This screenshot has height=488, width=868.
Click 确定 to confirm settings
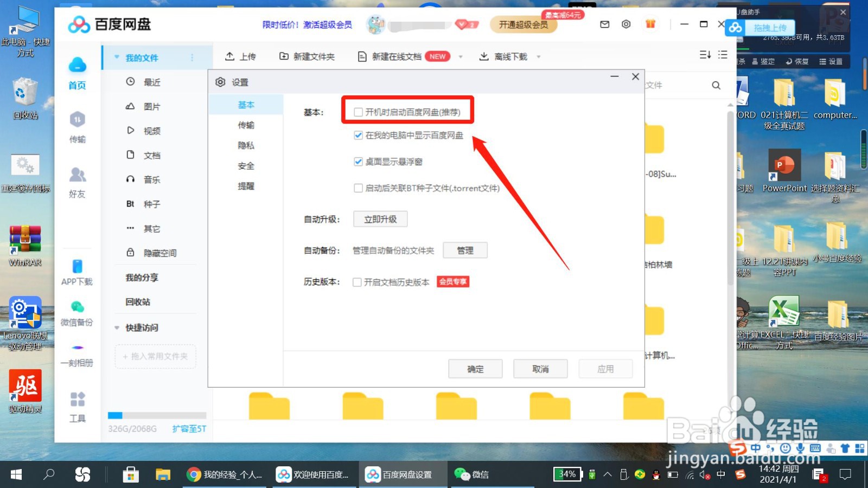(x=475, y=369)
